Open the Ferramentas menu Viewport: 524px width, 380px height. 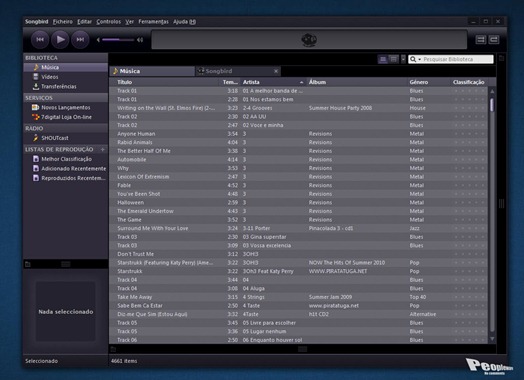[x=153, y=22]
